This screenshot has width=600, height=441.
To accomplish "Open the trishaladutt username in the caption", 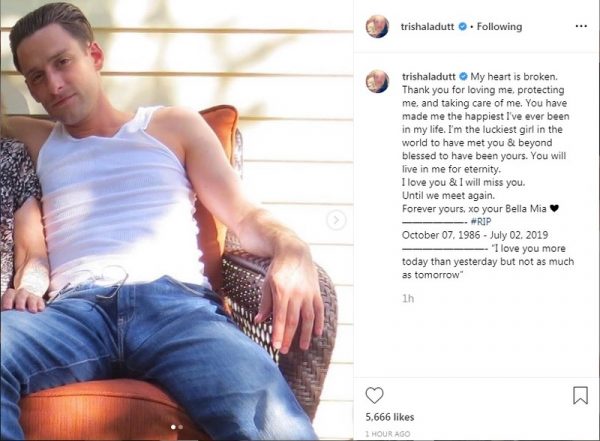I will pos(429,77).
